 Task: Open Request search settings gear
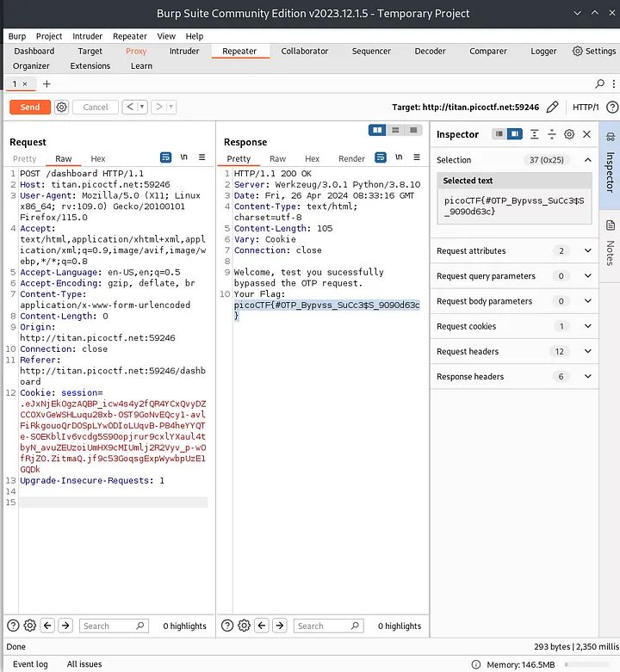(29, 626)
